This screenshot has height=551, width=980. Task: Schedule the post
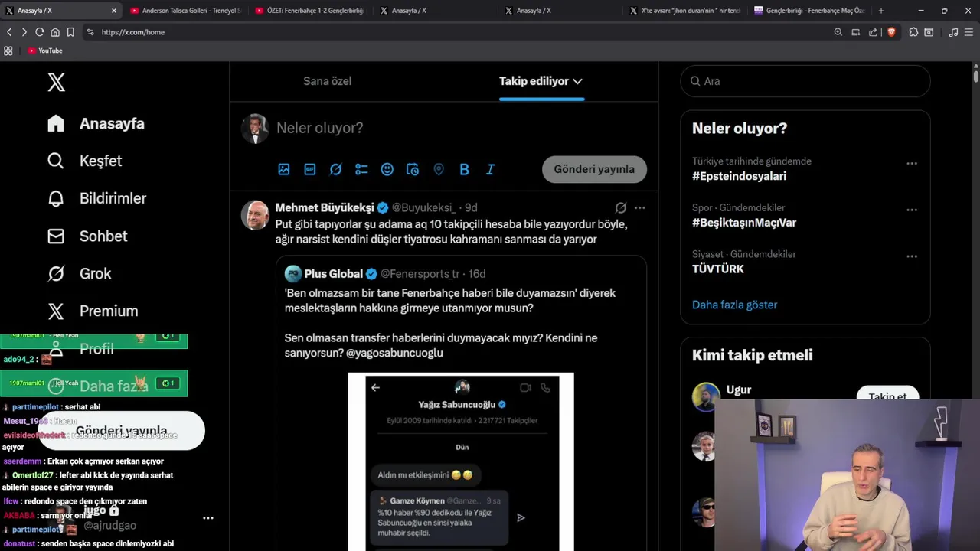click(413, 169)
